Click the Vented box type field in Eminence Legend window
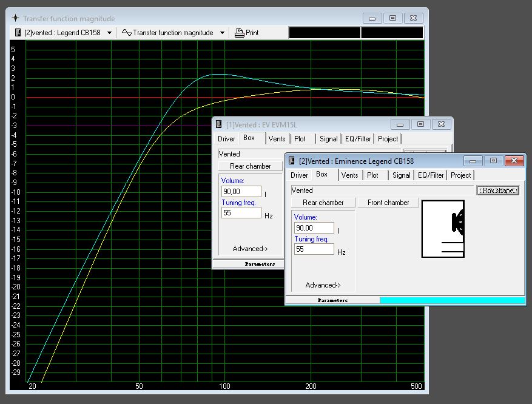The height and width of the screenshot is (404, 532). (x=382, y=190)
